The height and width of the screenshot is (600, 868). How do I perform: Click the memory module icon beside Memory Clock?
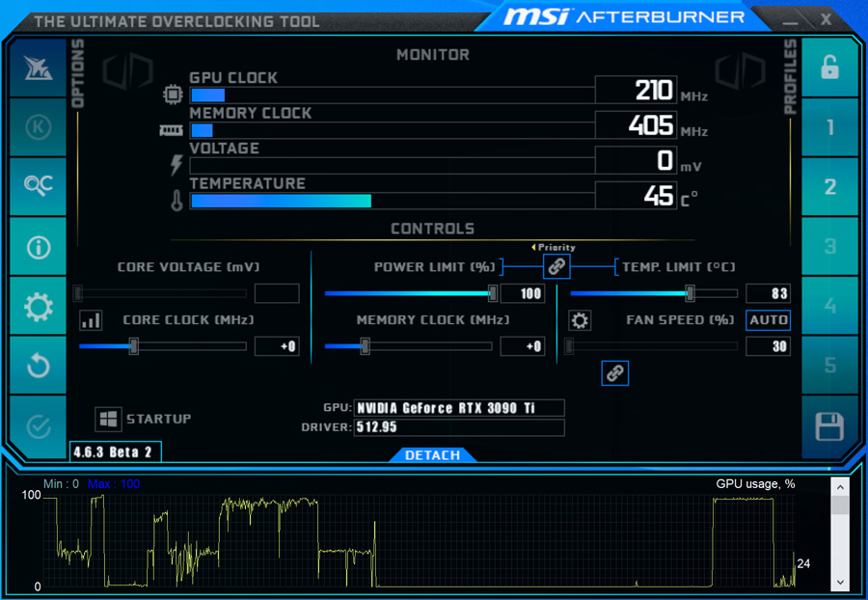[x=171, y=130]
